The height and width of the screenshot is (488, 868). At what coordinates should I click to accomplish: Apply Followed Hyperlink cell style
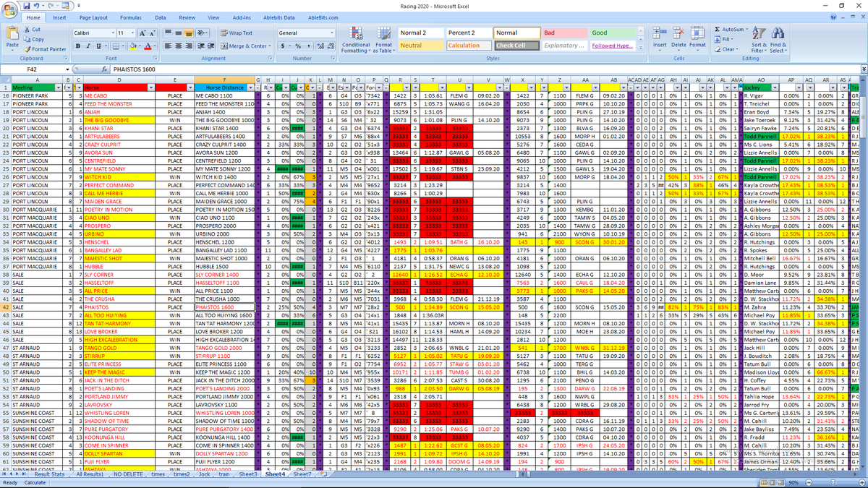pyautogui.click(x=613, y=46)
